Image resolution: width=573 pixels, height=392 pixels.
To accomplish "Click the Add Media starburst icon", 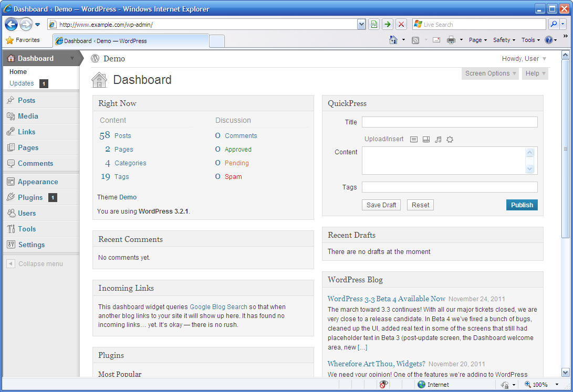I will pyautogui.click(x=450, y=140).
